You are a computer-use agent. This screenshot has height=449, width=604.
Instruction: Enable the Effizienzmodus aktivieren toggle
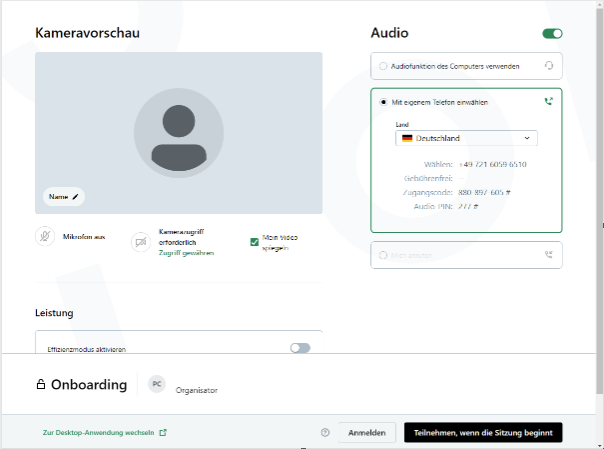[x=300, y=348]
